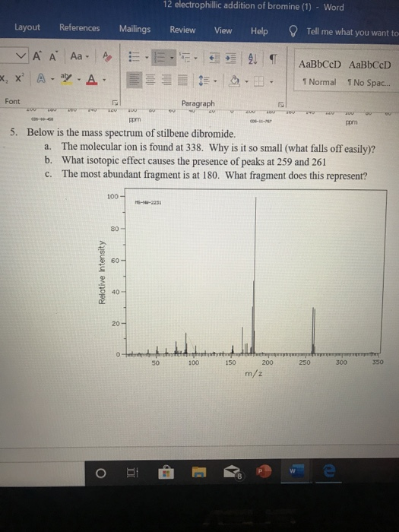The height and width of the screenshot is (532, 399).
Task: Apply the red font color
Action: pos(91,80)
